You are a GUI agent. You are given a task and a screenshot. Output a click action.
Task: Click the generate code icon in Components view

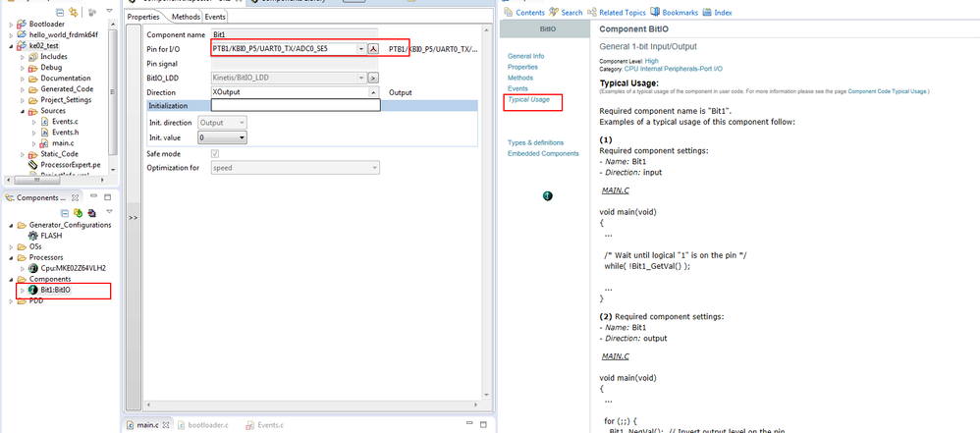click(79, 212)
